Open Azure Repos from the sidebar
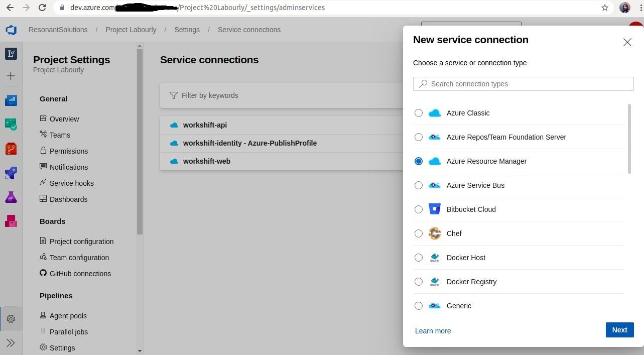Viewport: 644px width, 355px height. click(x=11, y=149)
